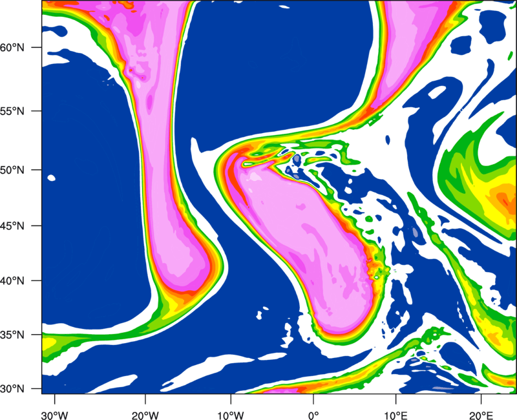Click the 60°N latitude label
Image resolution: width=517 pixels, height=420 pixels.
12,47
